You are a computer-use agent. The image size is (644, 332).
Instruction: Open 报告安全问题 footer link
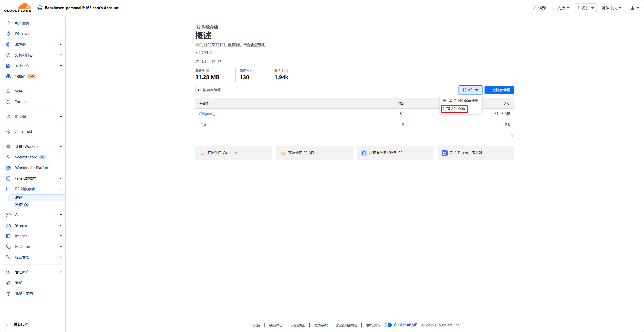[x=346, y=325]
